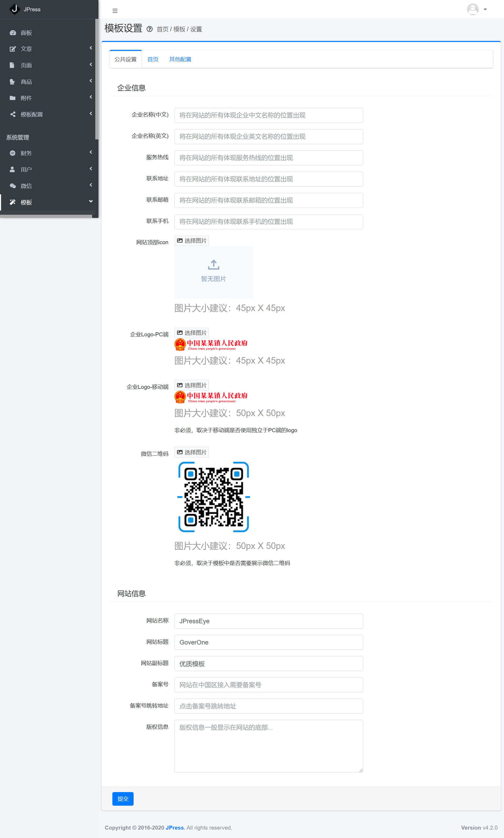Focus the 版权信息 textarea
The height and width of the screenshot is (838, 504).
269,746
